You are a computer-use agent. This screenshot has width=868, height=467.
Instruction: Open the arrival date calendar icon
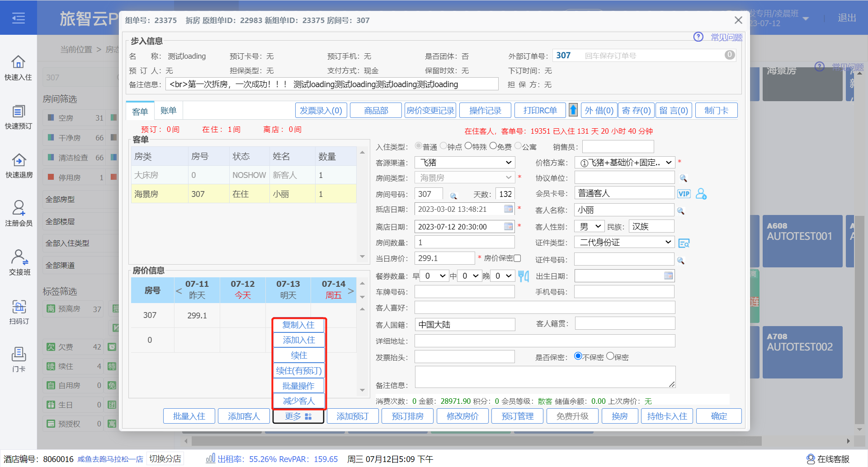509,209
